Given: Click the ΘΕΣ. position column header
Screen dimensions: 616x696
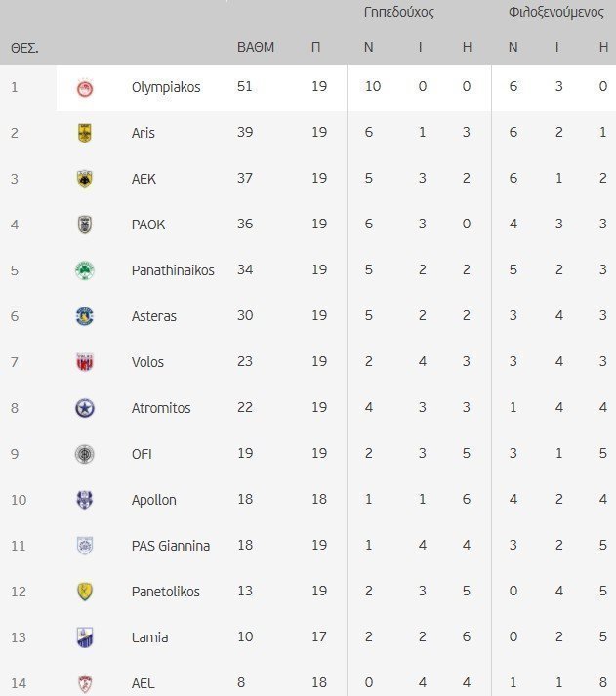Looking at the screenshot, I should pos(24,48).
